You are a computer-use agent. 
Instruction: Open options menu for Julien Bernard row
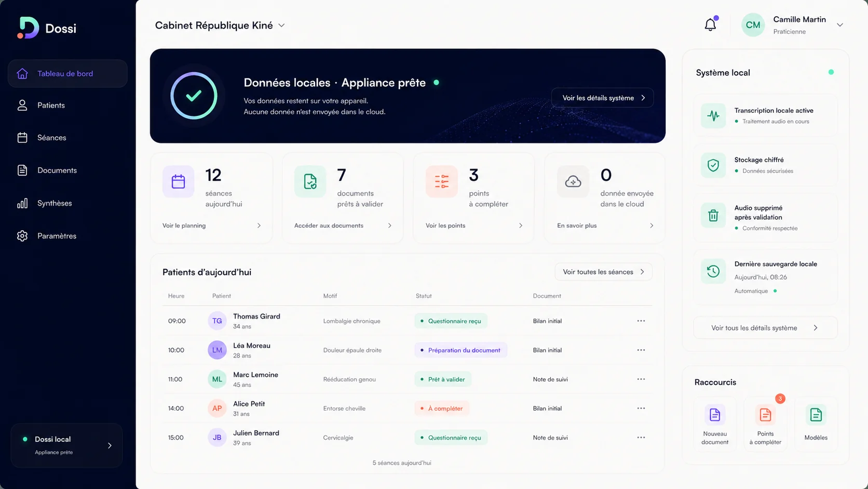click(641, 438)
